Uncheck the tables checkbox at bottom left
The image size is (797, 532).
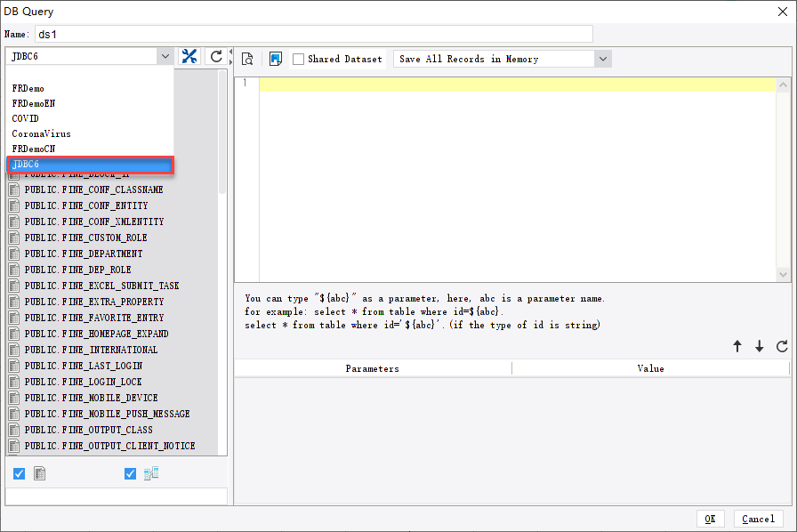[19, 473]
